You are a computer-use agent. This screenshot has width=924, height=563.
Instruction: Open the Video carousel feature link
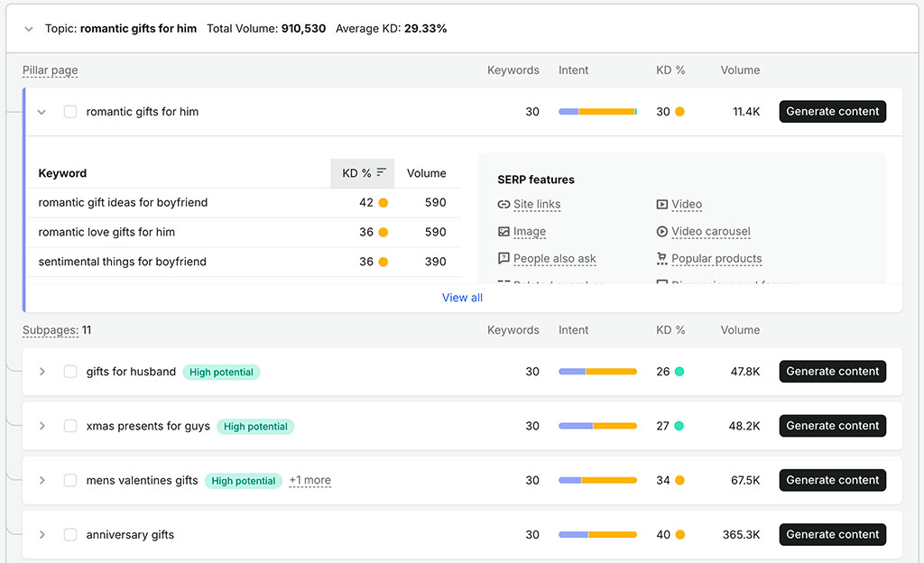pos(711,232)
